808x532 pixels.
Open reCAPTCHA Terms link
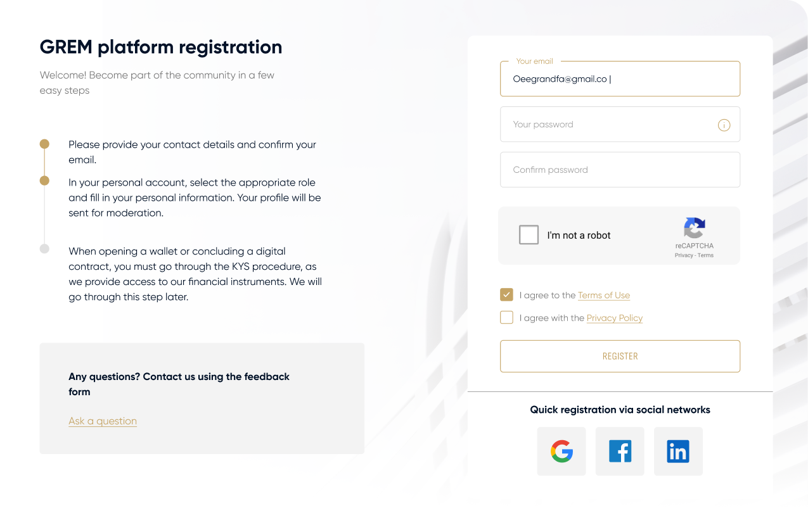705,255
